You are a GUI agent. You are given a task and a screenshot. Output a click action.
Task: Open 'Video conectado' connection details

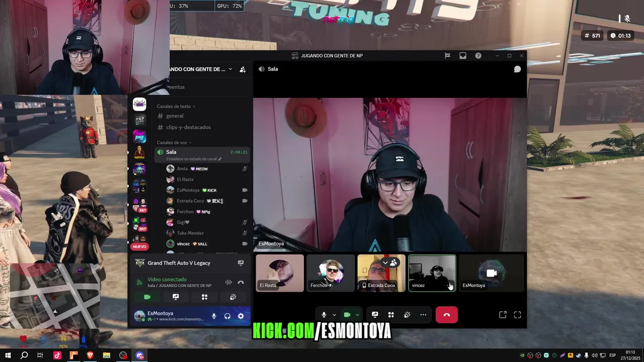[x=167, y=280]
